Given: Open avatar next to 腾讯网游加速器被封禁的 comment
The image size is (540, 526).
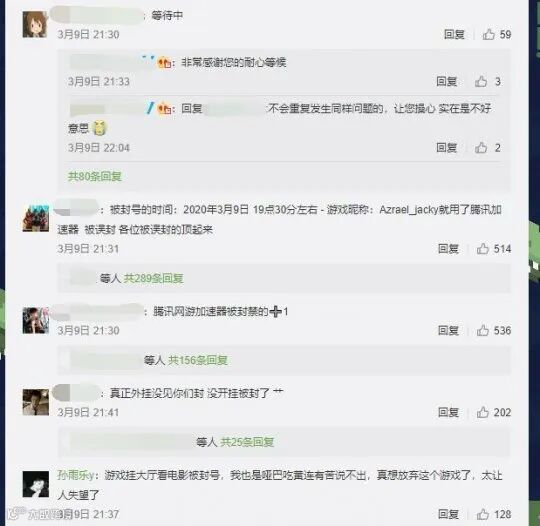Looking at the screenshot, I should 35,321.
